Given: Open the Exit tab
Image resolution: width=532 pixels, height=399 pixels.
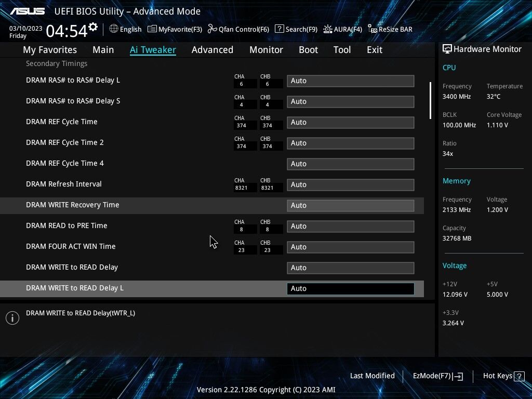Looking at the screenshot, I should (x=375, y=50).
